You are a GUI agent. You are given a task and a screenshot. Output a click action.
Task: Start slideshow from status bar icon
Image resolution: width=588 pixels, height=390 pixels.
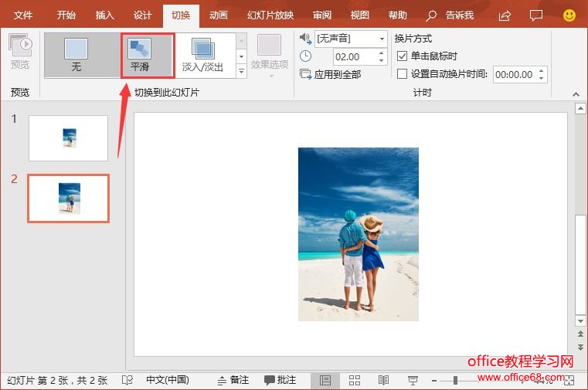coord(413,380)
